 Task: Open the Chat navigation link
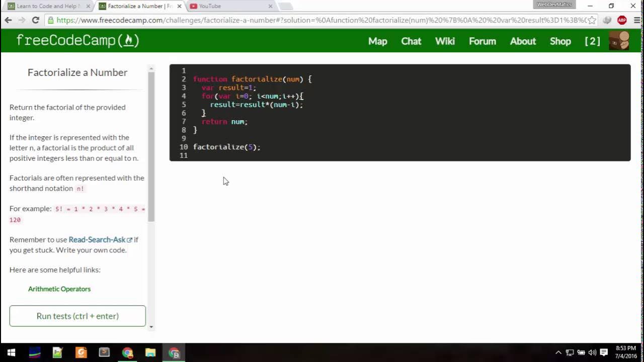pos(411,41)
